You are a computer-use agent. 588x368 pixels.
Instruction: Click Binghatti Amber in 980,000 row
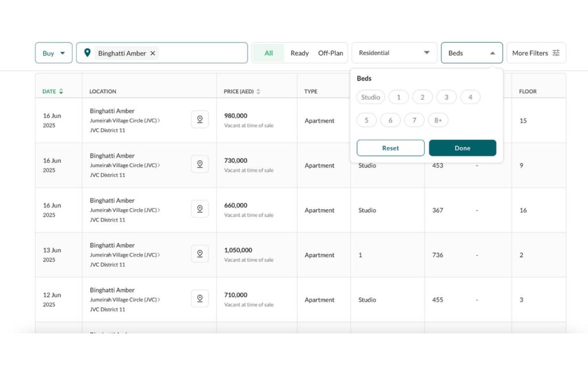[x=112, y=111]
